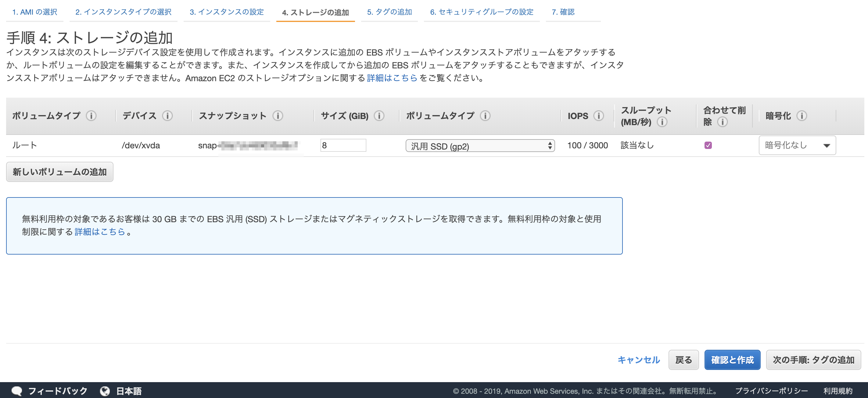The height and width of the screenshot is (398, 868).
Task: Click the 合わせて削除 header info icon
Action: click(x=722, y=122)
